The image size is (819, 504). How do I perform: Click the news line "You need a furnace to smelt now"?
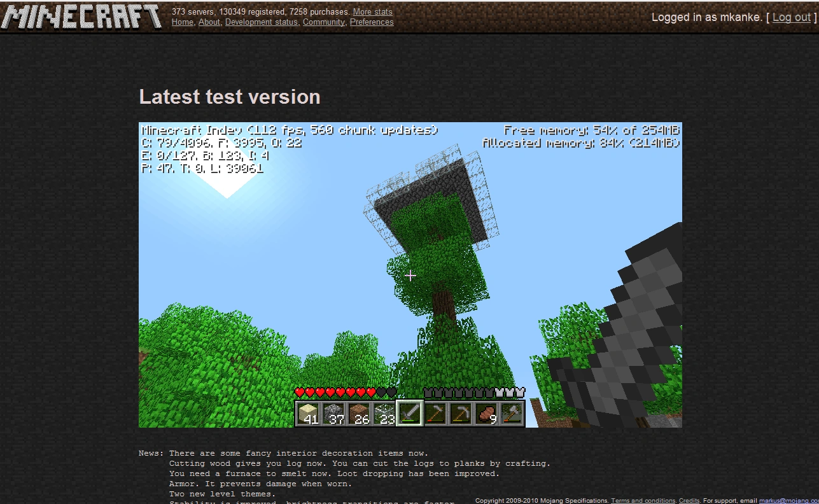click(x=334, y=474)
